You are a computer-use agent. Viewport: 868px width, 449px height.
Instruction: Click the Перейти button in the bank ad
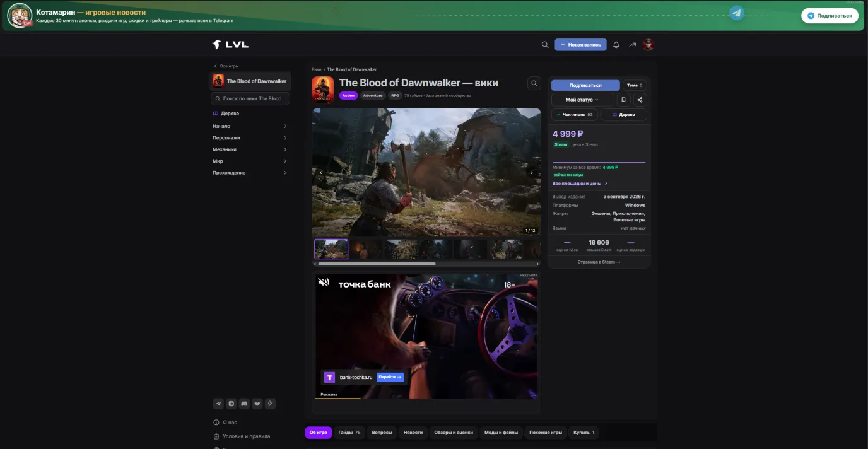[x=390, y=377]
